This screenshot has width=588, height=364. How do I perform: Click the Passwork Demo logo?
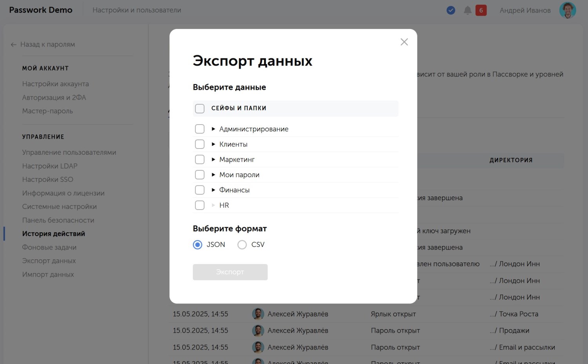coord(41,10)
